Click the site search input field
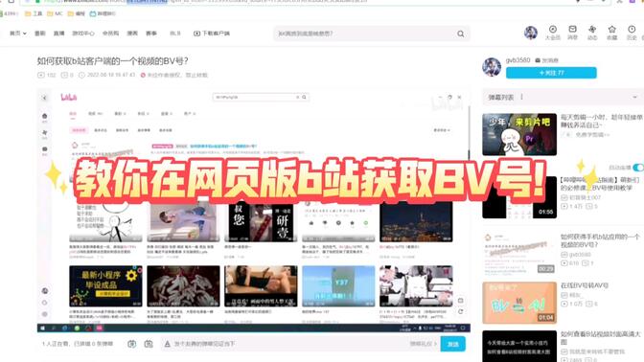 365,34
